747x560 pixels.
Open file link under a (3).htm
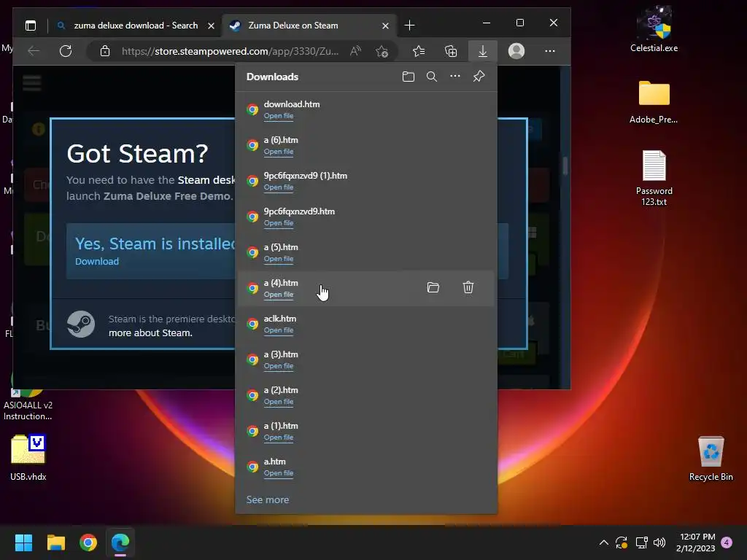[279, 366]
